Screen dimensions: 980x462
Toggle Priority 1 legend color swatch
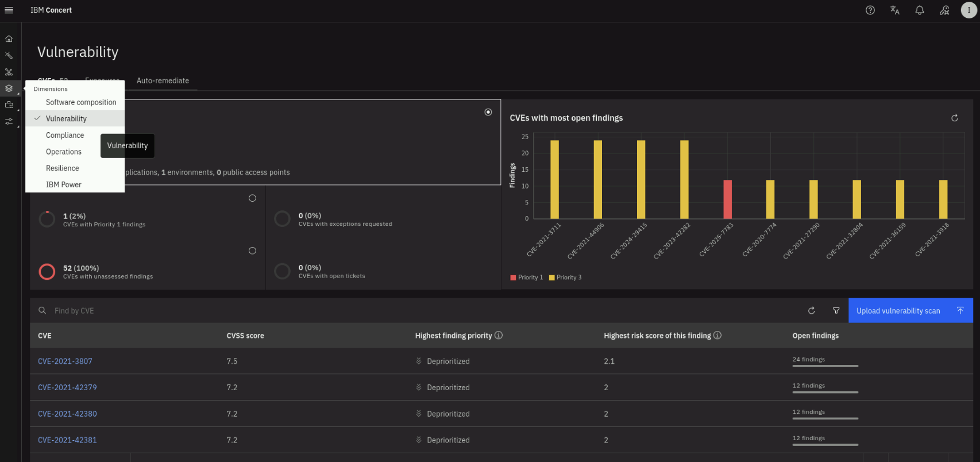pos(513,278)
